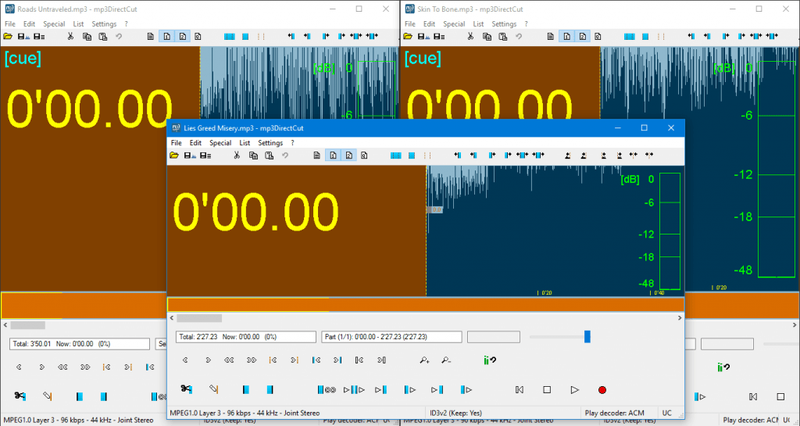The width and height of the screenshot is (800, 426).
Task: Open the Special menu in Roads Untraveled window
Action: click(54, 24)
